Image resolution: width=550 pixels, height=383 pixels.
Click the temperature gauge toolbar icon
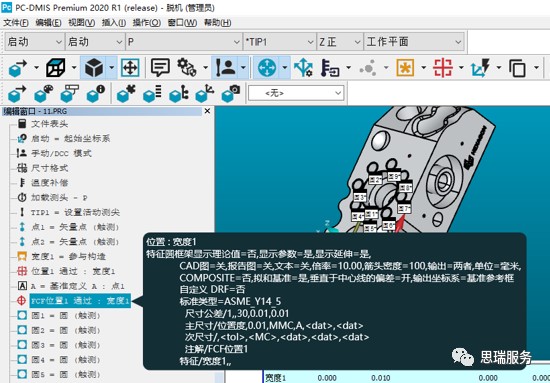(x=330, y=67)
